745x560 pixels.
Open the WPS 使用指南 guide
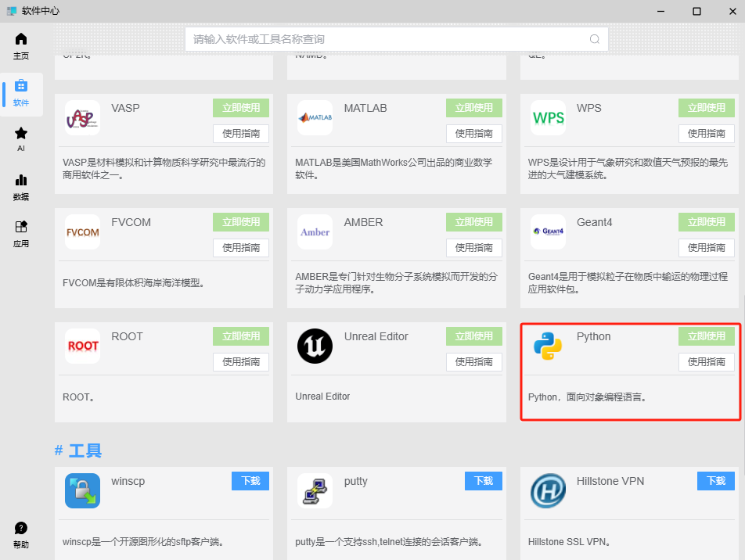click(x=707, y=134)
